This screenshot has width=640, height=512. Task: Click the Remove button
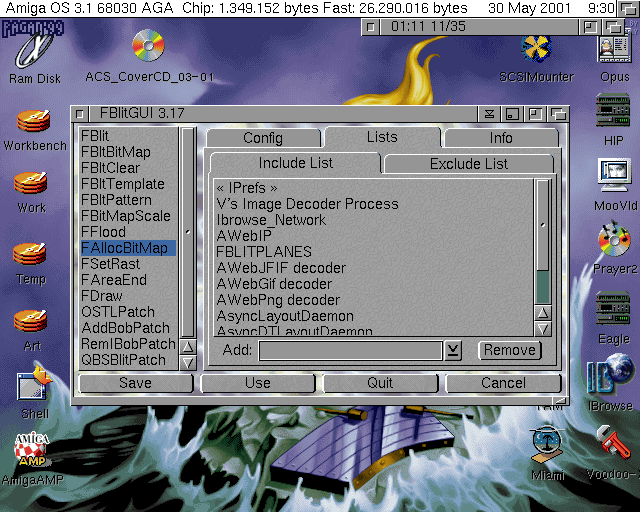click(x=510, y=350)
